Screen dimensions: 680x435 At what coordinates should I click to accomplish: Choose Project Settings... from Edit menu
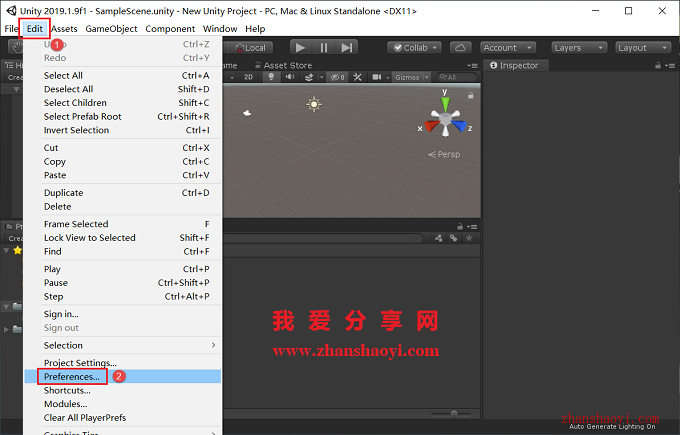tap(123, 363)
